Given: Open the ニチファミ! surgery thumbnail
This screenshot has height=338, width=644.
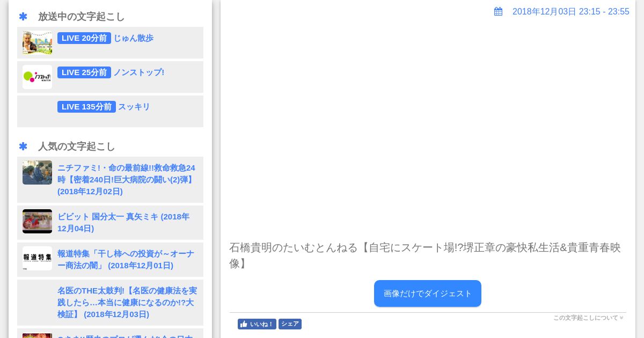Looking at the screenshot, I should tap(37, 172).
